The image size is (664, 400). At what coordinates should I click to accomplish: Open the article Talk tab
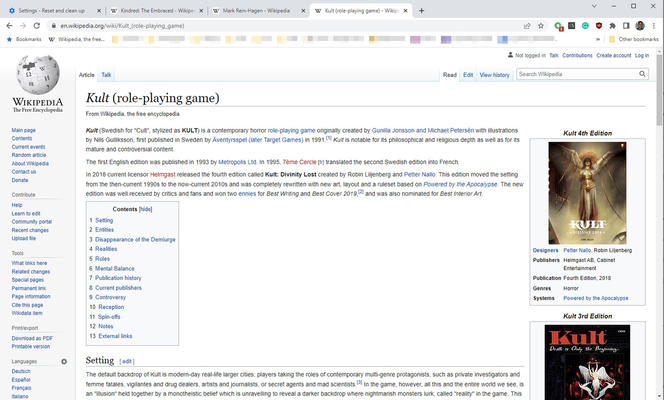click(x=106, y=75)
